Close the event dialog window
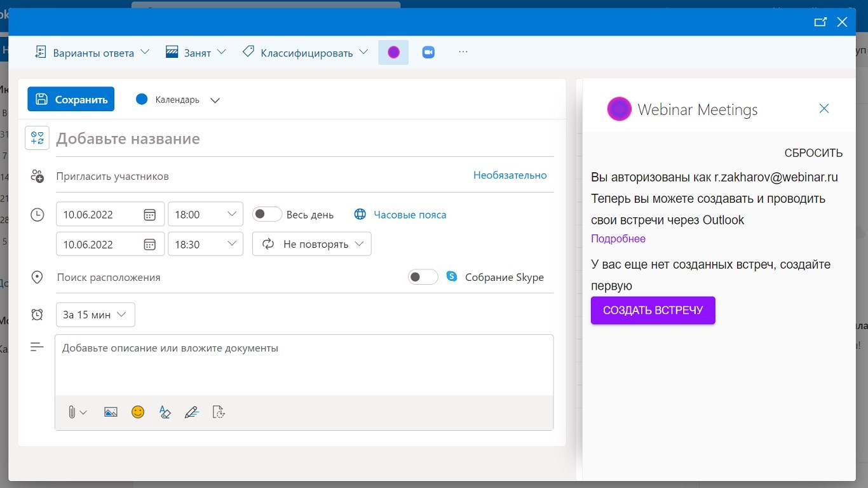 (842, 22)
